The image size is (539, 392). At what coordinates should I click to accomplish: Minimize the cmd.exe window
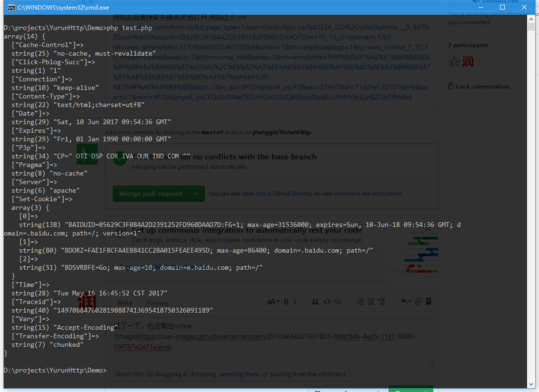click(481, 7)
